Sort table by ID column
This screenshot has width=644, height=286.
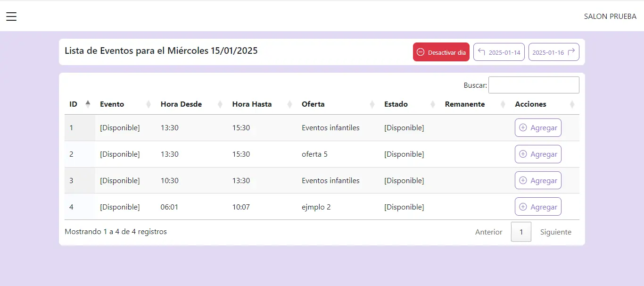[x=80, y=104]
